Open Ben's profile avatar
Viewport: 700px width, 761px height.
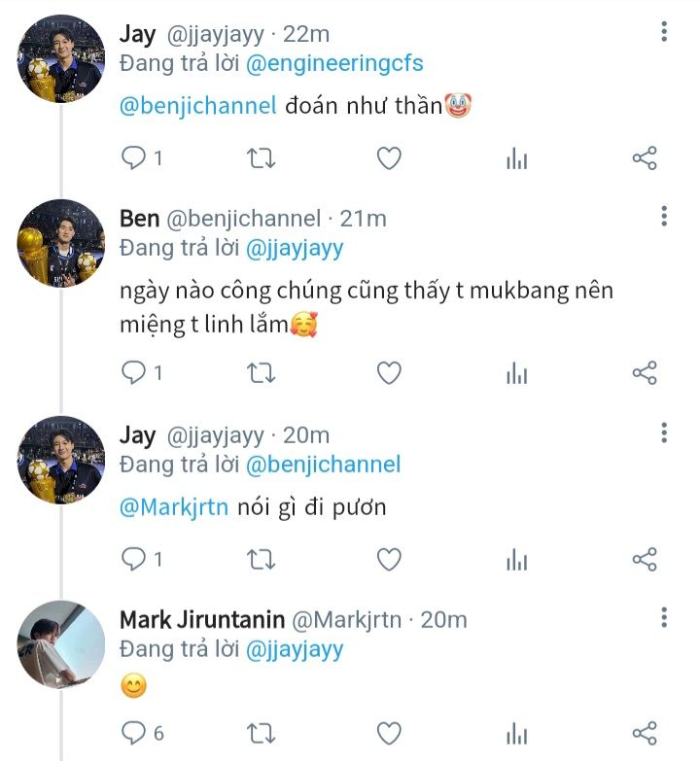[x=61, y=243]
